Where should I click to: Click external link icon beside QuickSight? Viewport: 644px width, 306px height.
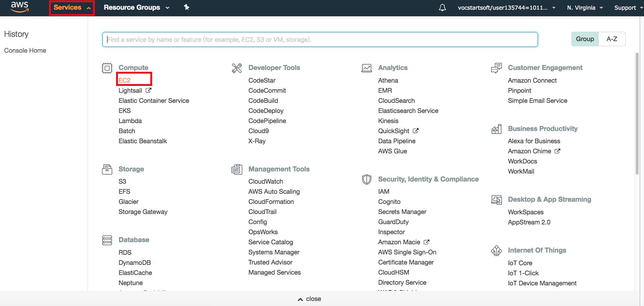(416, 131)
